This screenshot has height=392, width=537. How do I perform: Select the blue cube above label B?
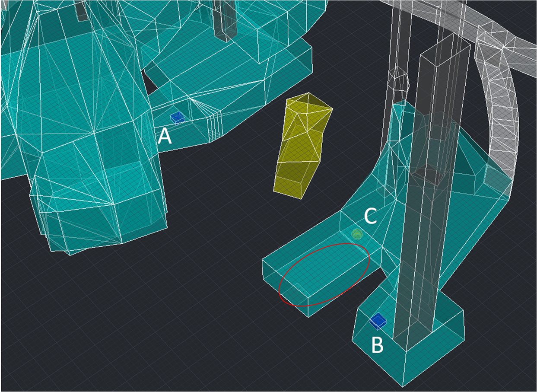pyautogui.click(x=378, y=320)
